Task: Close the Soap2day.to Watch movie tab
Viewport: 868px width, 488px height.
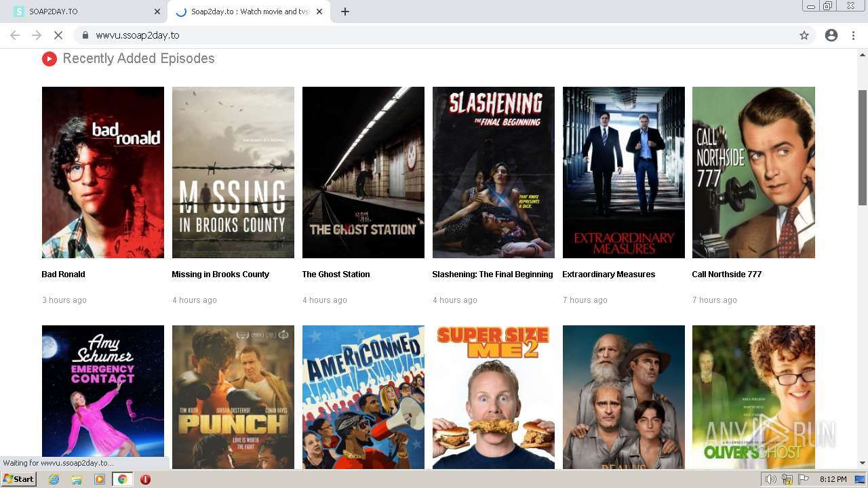Action: (319, 12)
